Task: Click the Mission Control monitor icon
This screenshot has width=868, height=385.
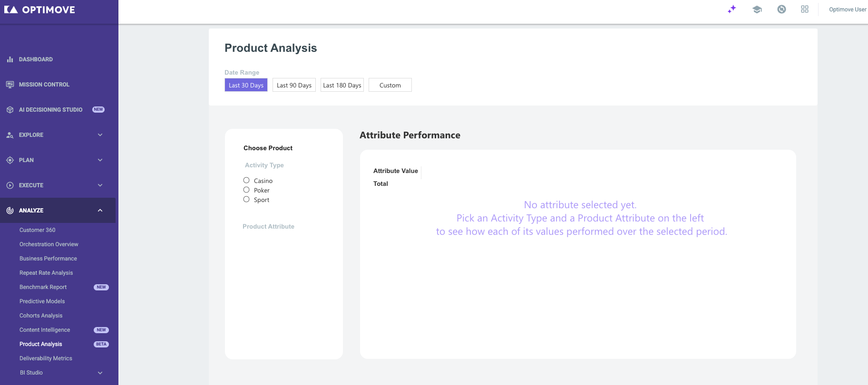Action: point(10,85)
